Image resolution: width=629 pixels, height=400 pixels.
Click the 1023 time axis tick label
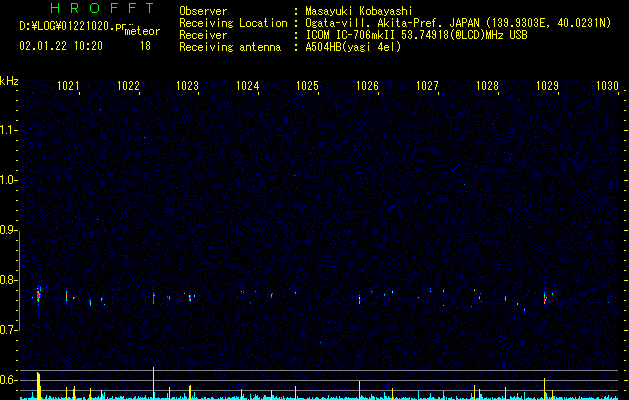tap(188, 86)
